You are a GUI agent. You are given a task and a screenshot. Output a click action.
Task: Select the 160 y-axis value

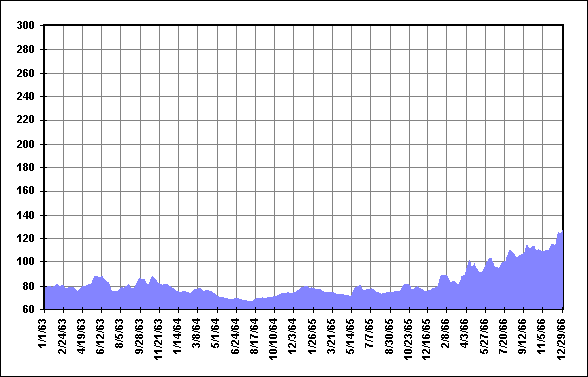26,191
